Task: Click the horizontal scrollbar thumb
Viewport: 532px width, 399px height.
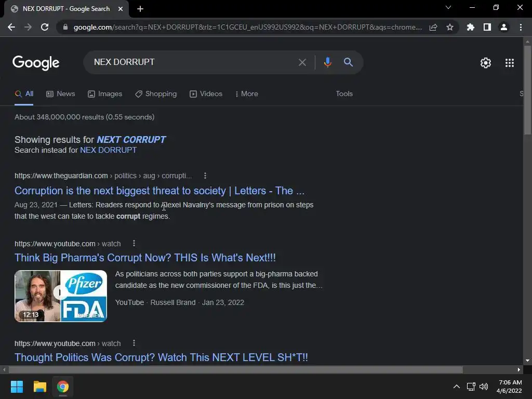Action: point(236,369)
